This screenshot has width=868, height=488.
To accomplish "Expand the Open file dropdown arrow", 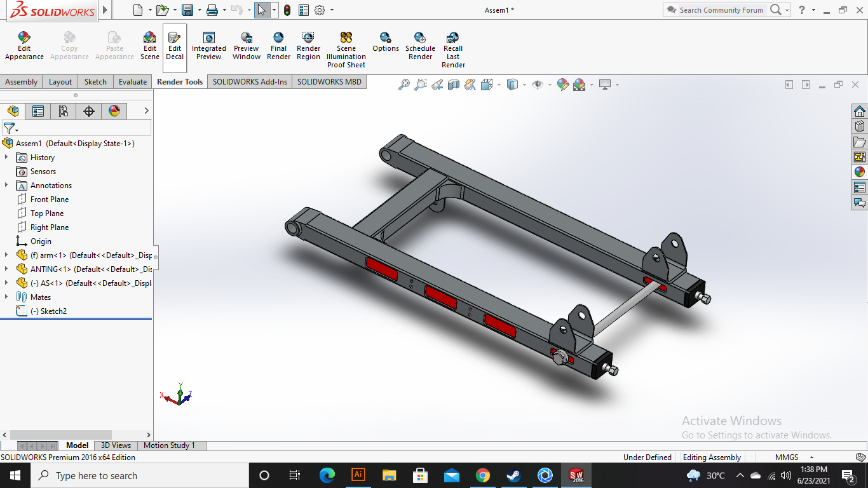I will coord(174,10).
